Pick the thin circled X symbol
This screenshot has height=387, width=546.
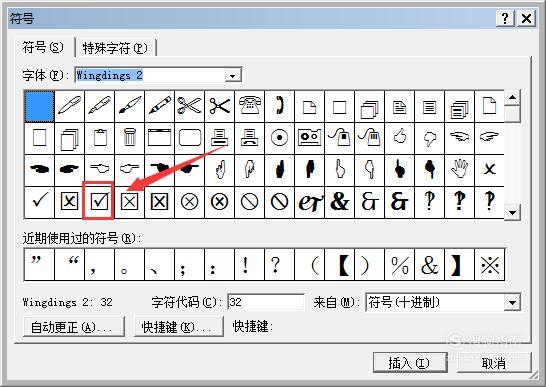(190, 201)
